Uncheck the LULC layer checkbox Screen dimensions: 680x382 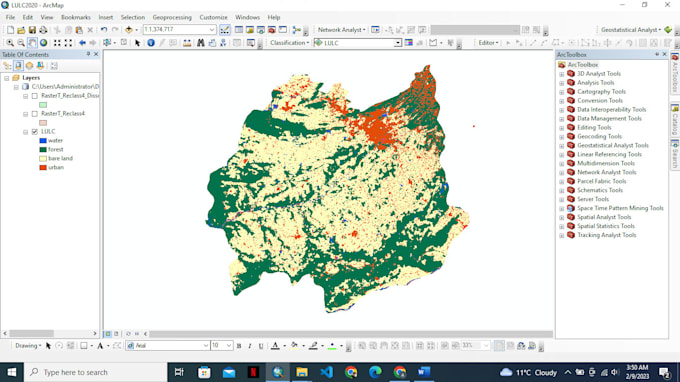35,132
